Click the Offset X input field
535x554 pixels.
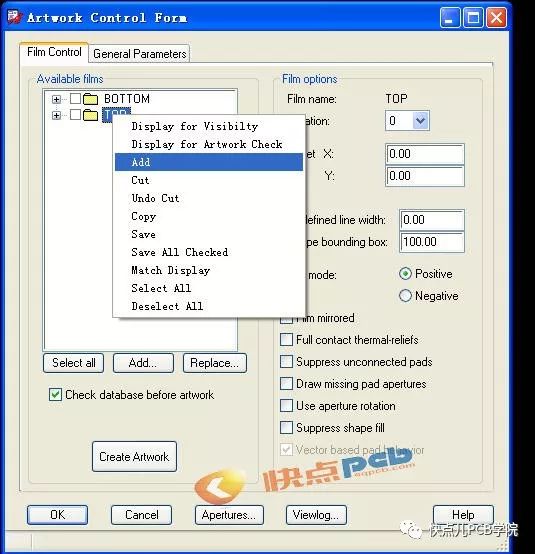tap(425, 154)
